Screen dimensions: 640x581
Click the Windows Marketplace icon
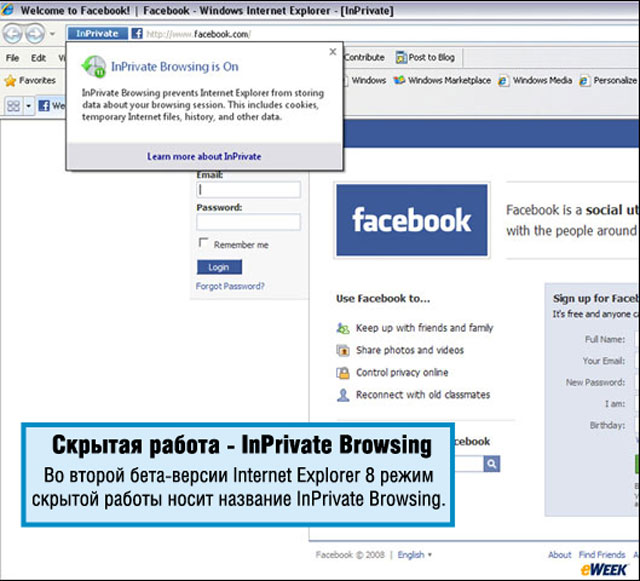pos(399,80)
